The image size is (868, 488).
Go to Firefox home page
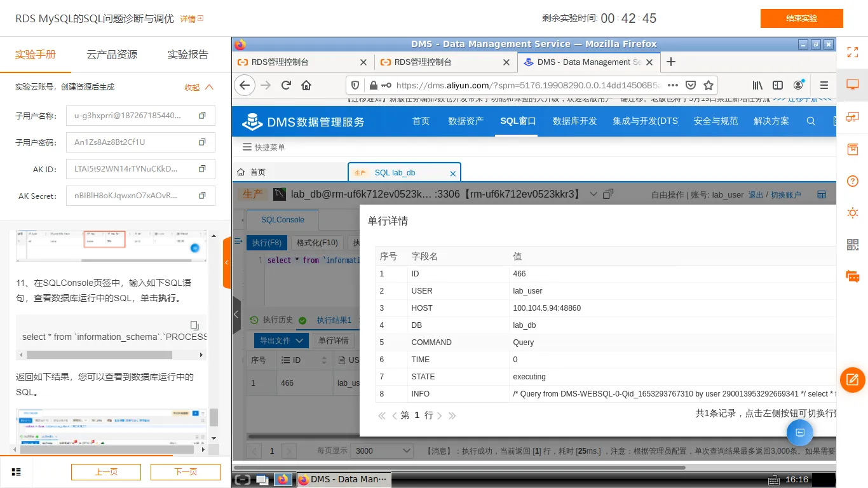coord(306,85)
